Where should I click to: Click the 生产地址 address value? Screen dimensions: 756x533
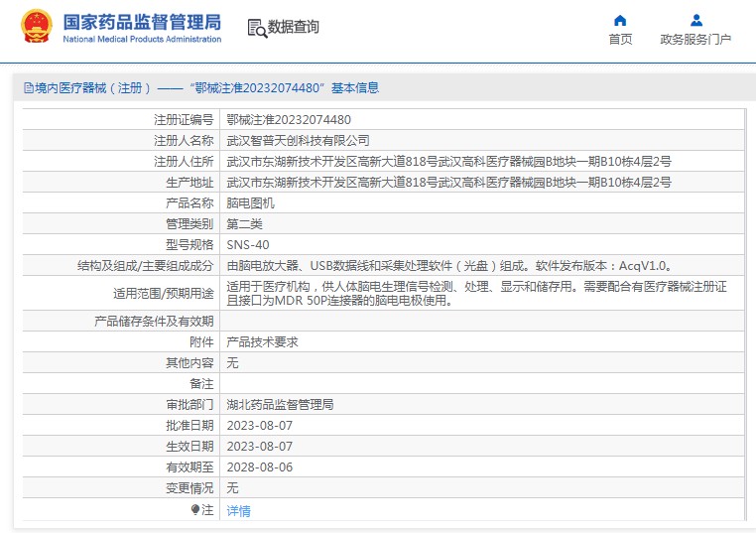click(448, 182)
